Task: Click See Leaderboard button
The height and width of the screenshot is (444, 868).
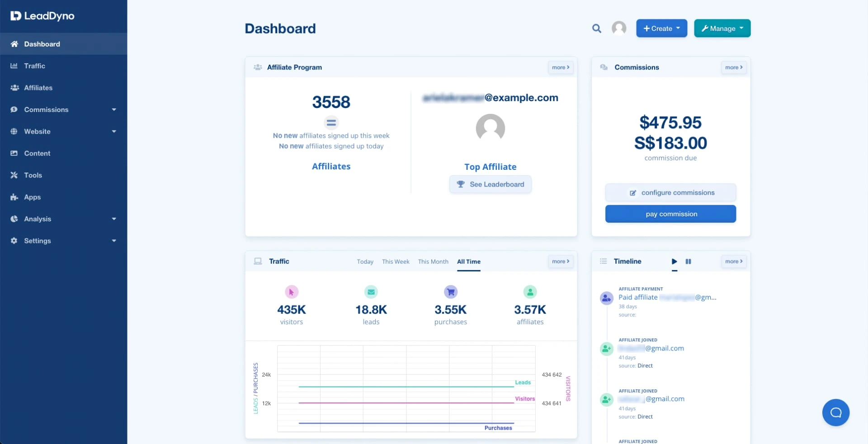Action: (x=490, y=184)
